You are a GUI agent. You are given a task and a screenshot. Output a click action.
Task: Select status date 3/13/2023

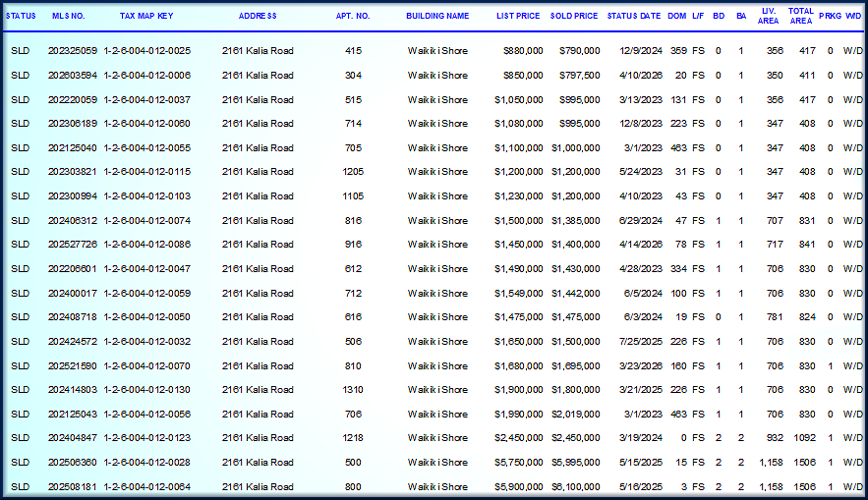point(641,100)
